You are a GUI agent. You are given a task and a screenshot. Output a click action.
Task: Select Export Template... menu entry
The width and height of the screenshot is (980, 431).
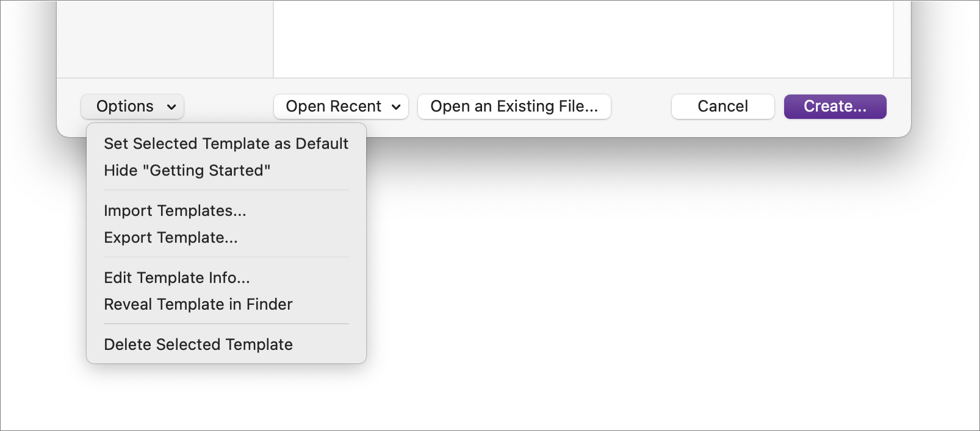(x=171, y=237)
